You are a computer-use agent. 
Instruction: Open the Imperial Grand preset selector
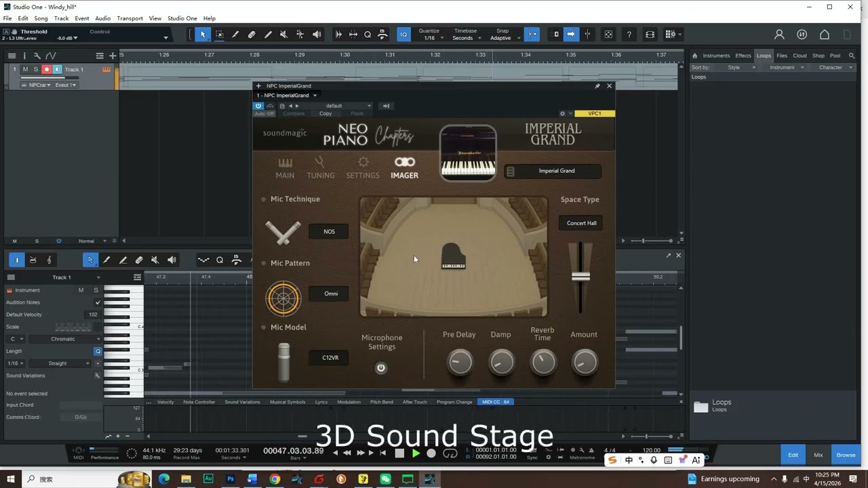(553, 171)
